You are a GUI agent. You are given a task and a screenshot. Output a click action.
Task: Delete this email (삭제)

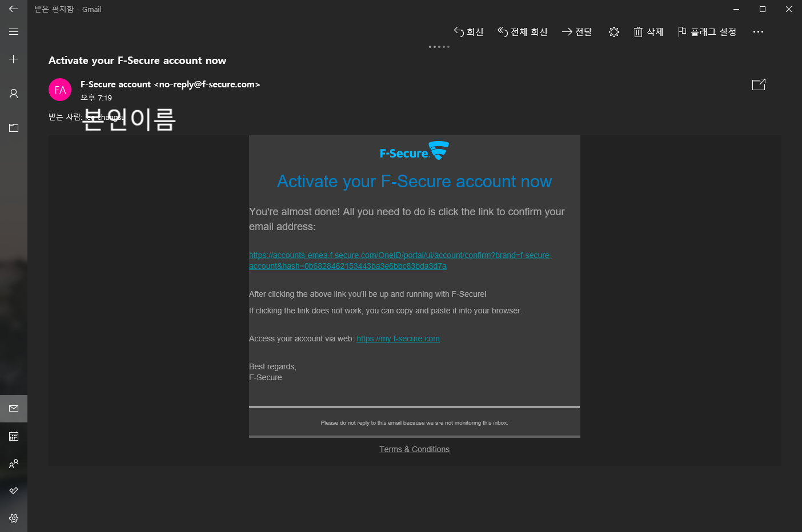point(648,32)
